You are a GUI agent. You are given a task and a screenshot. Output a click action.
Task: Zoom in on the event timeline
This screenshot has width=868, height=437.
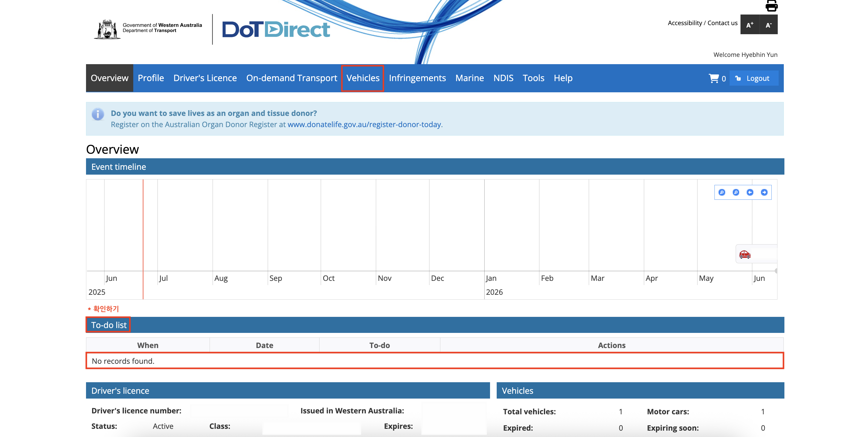click(722, 192)
